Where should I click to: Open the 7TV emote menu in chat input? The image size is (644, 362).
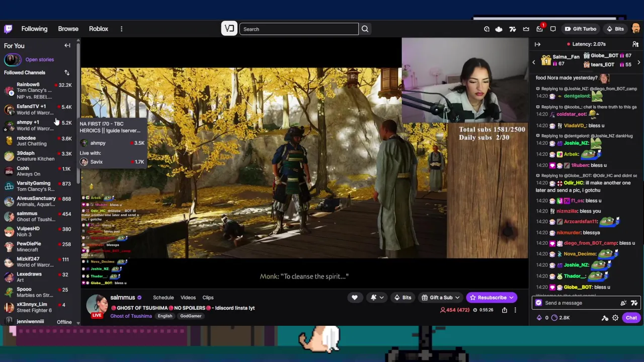(634, 303)
